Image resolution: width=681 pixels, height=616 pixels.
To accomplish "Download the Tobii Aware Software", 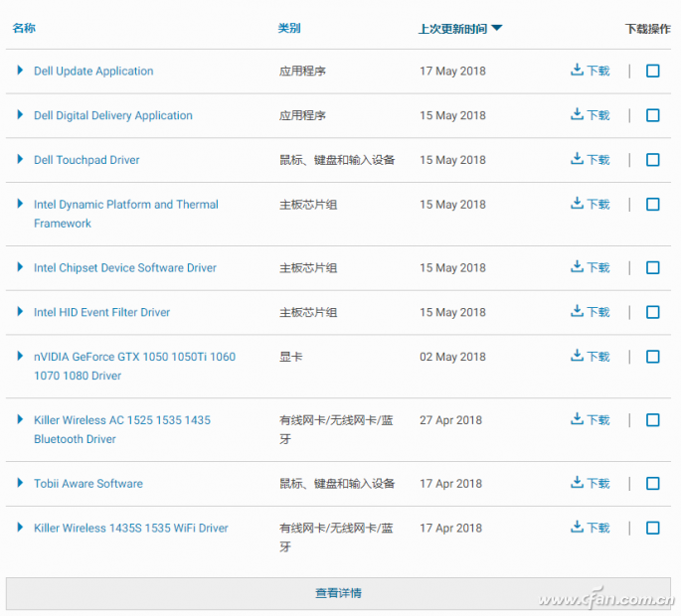I will [x=590, y=483].
